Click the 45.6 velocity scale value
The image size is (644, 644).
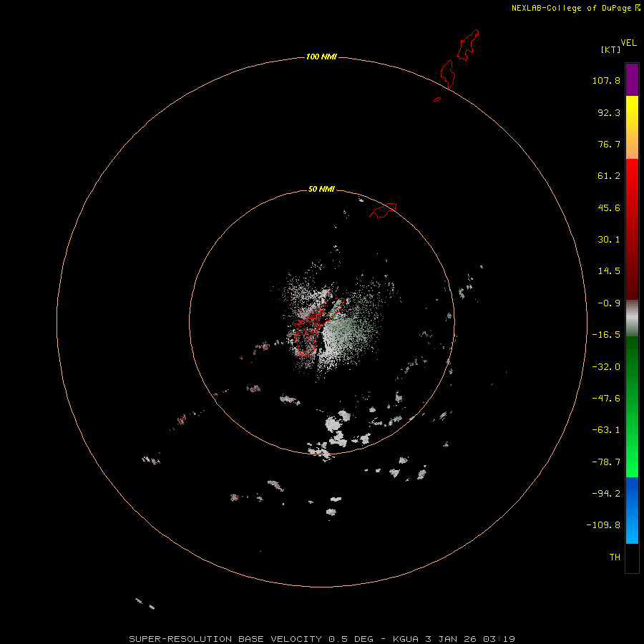point(609,208)
